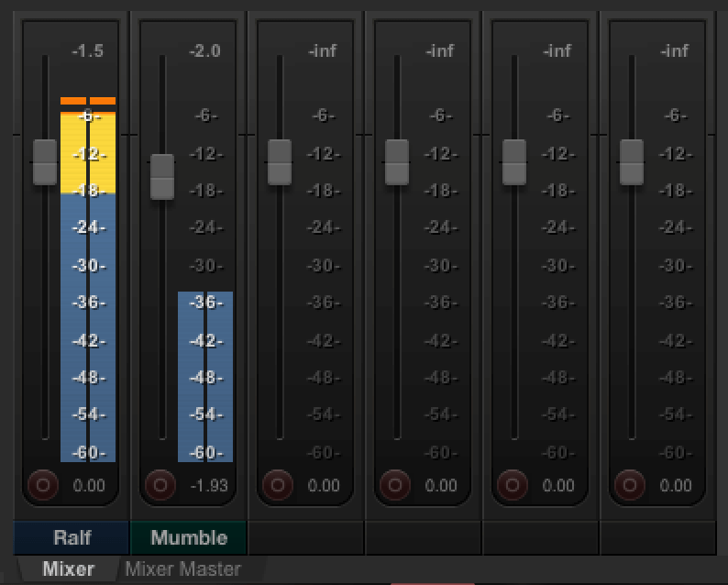Toggle record button on third mixer channel
728x585 pixels.
(x=277, y=484)
